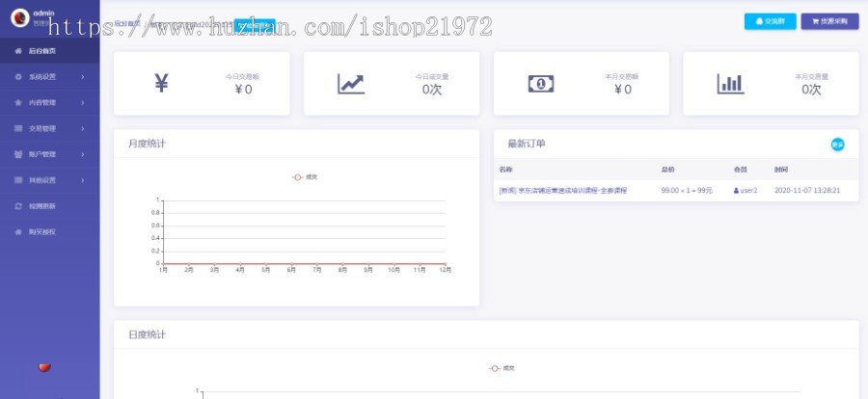Expand the 系统设置 menu chevron
This screenshot has height=399, width=868.
[83, 77]
